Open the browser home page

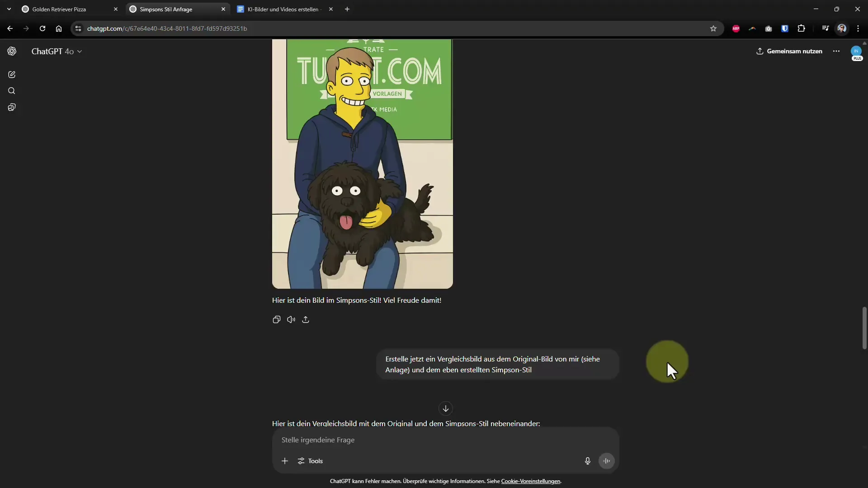click(59, 28)
